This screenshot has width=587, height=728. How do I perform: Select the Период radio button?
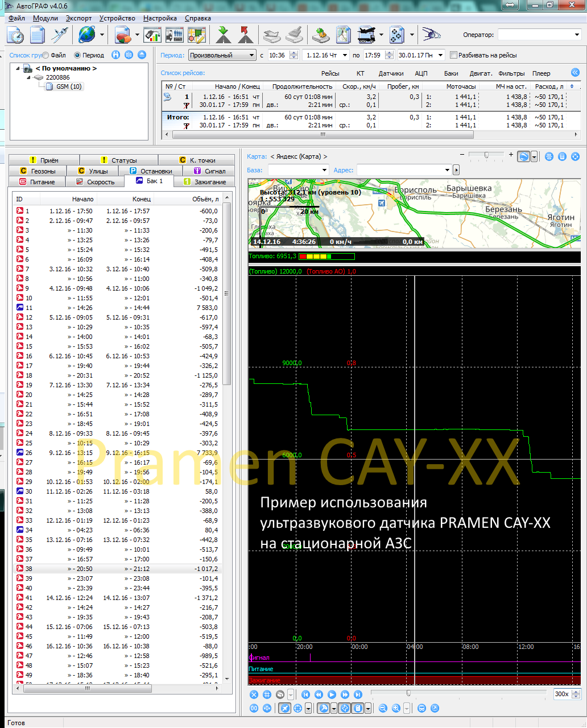[x=77, y=55]
